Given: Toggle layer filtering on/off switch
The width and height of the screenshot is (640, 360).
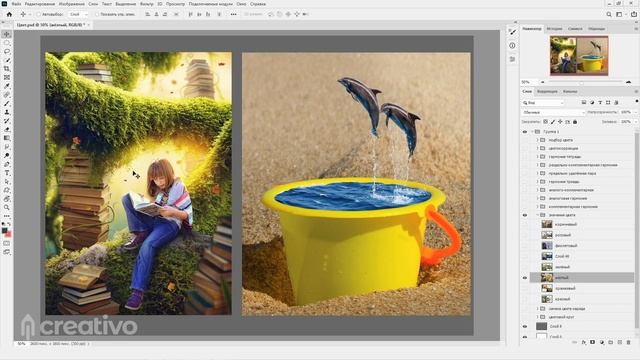Looking at the screenshot, I should [x=636, y=101].
